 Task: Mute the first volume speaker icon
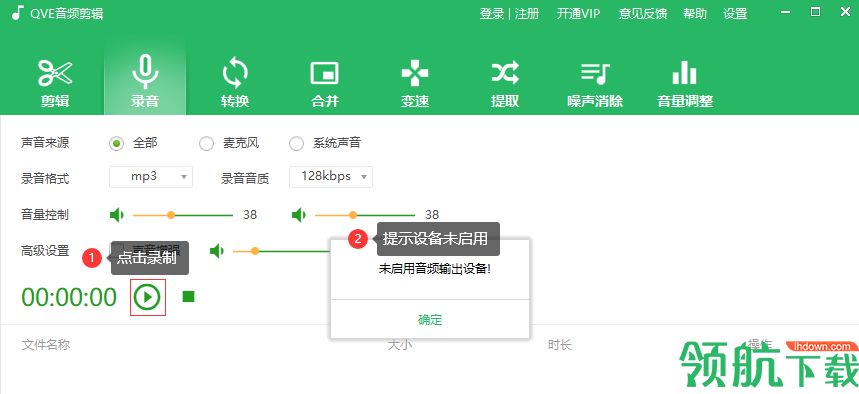[x=117, y=215]
